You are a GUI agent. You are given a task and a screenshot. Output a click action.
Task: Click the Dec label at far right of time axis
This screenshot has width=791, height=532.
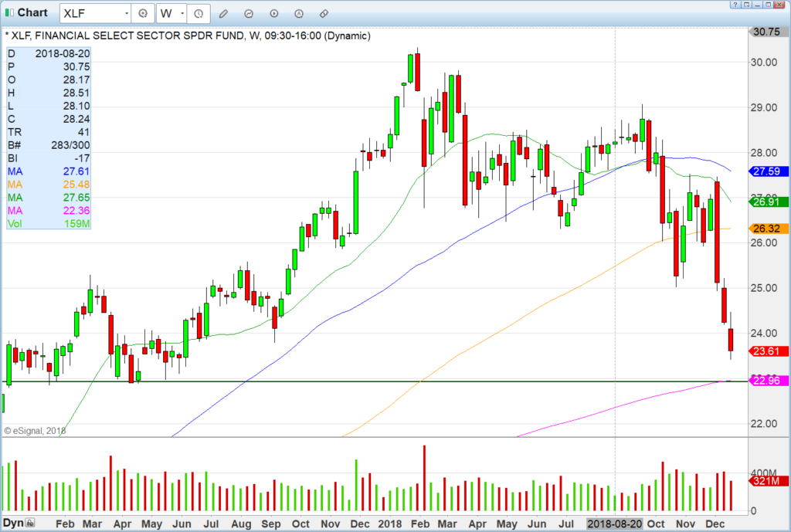tap(715, 524)
